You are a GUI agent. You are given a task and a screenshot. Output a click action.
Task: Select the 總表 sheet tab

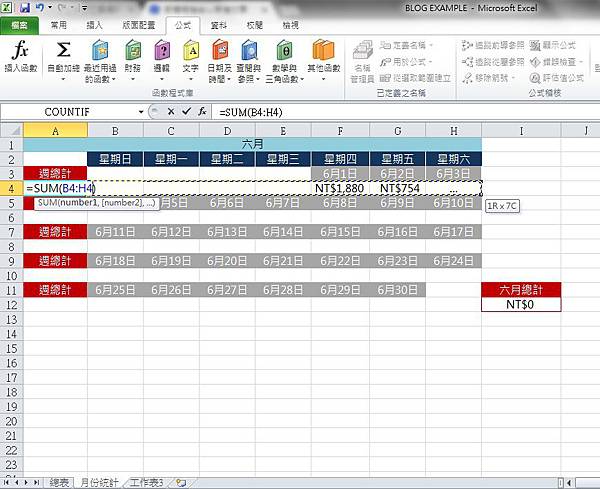pos(59,482)
